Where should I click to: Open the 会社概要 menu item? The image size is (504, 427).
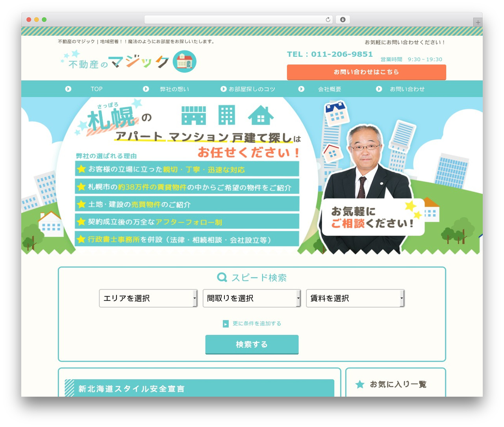tap(330, 89)
